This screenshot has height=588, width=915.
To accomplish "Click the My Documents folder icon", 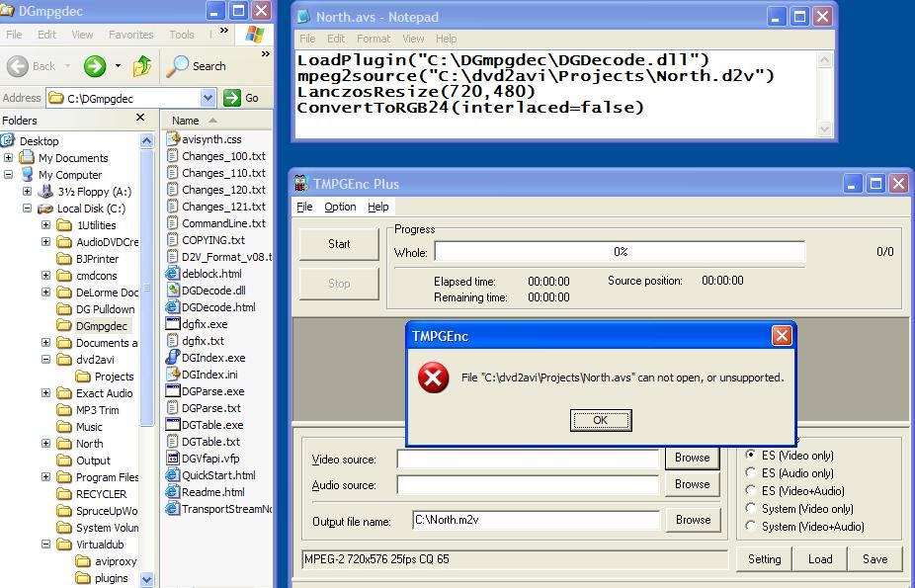I will (x=27, y=157).
